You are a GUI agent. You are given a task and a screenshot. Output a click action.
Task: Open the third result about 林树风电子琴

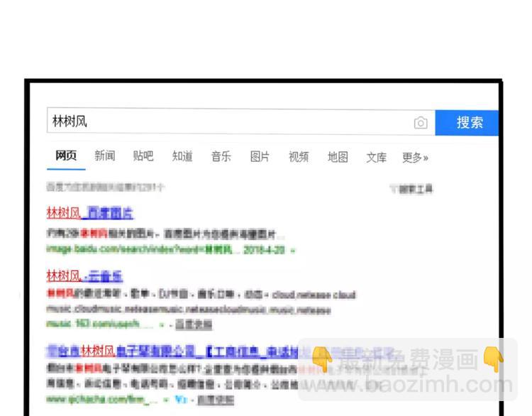[172, 351]
